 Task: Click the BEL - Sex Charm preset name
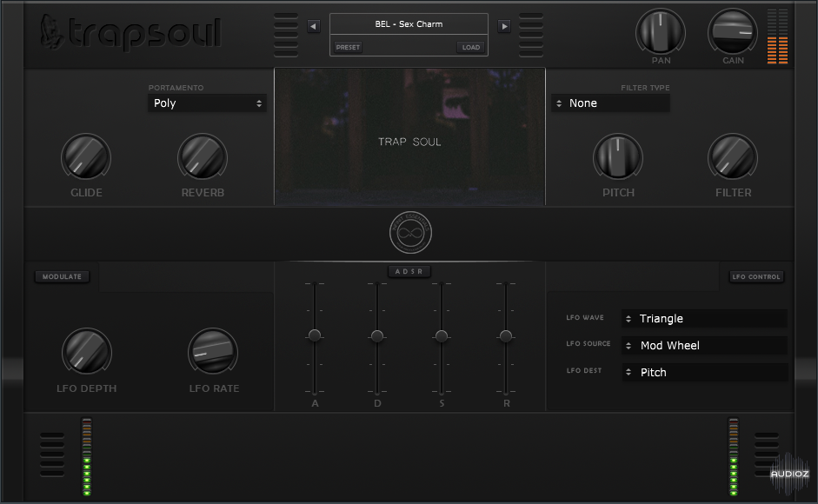click(x=409, y=24)
